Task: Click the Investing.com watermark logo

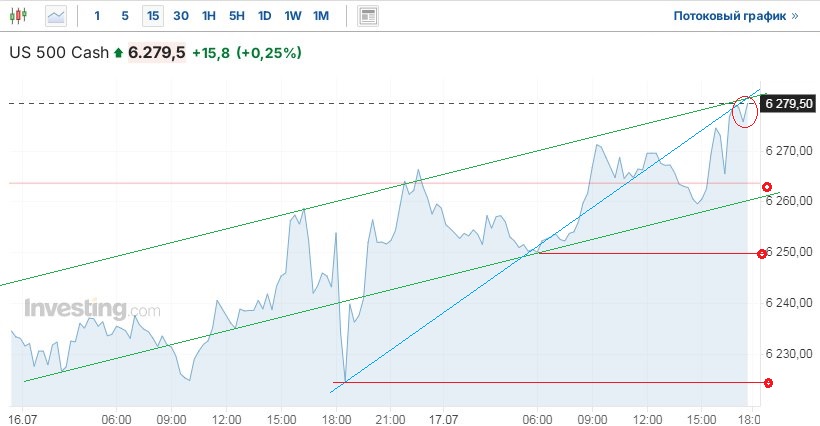Action: tap(92, 309)
